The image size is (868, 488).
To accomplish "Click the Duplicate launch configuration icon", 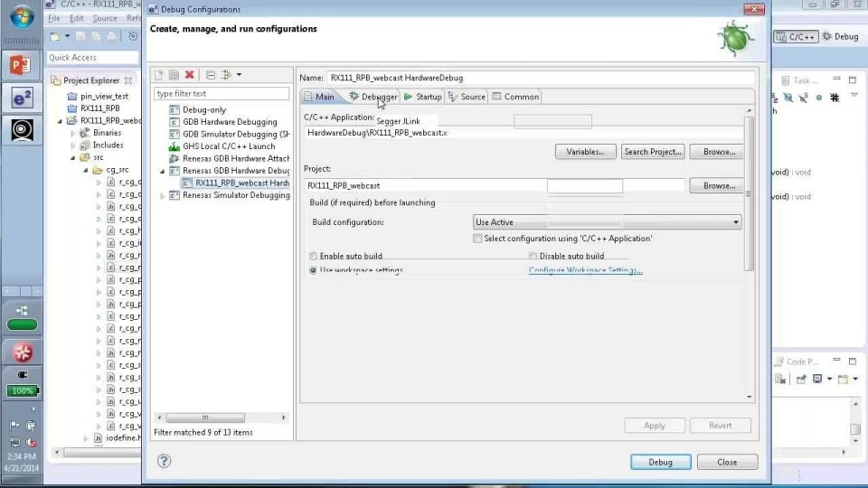I will pos(174,75).
